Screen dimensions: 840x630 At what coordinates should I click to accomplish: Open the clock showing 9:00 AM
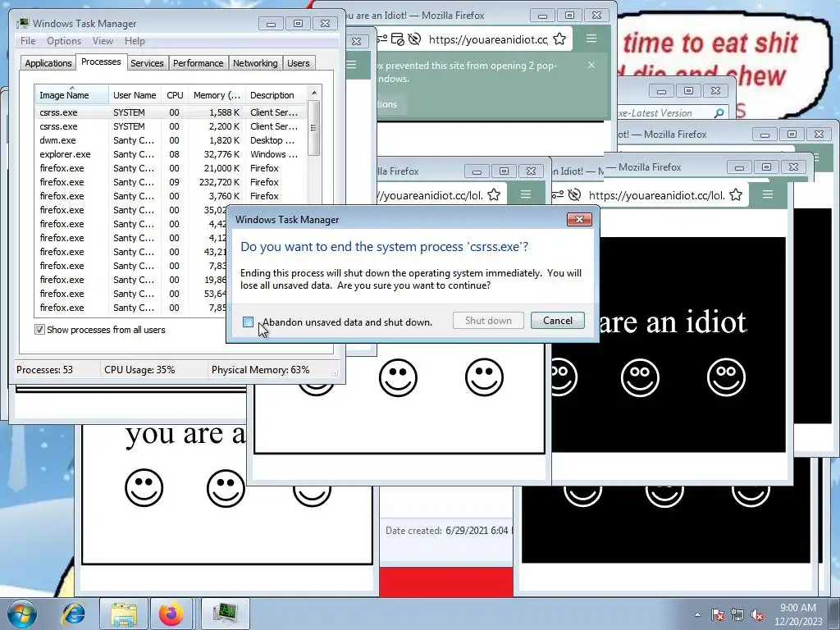point(797,614)
